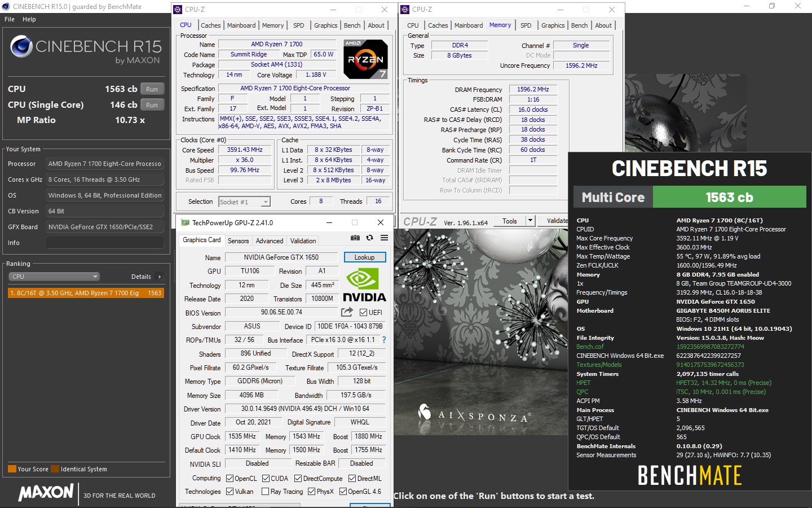Switch to Mainboard tab in left CPU-Z
Image resolution: width=812 pixels, height=508 pixels.
241,25
